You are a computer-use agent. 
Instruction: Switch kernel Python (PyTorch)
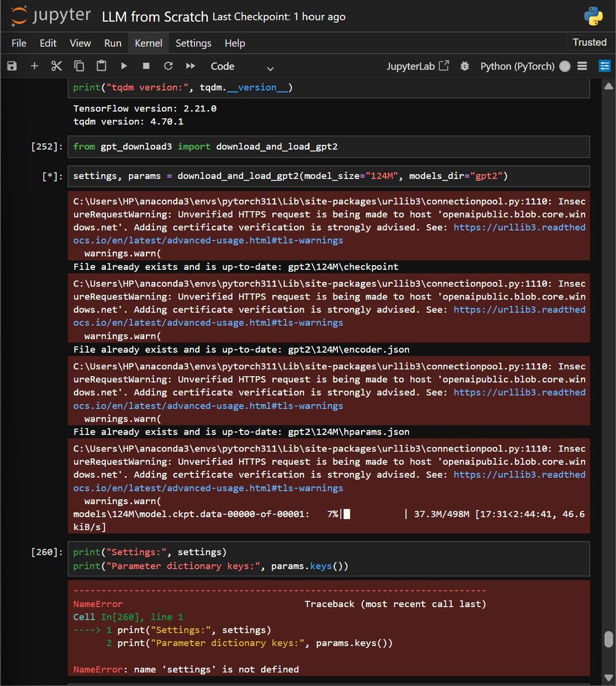point(517,66)
